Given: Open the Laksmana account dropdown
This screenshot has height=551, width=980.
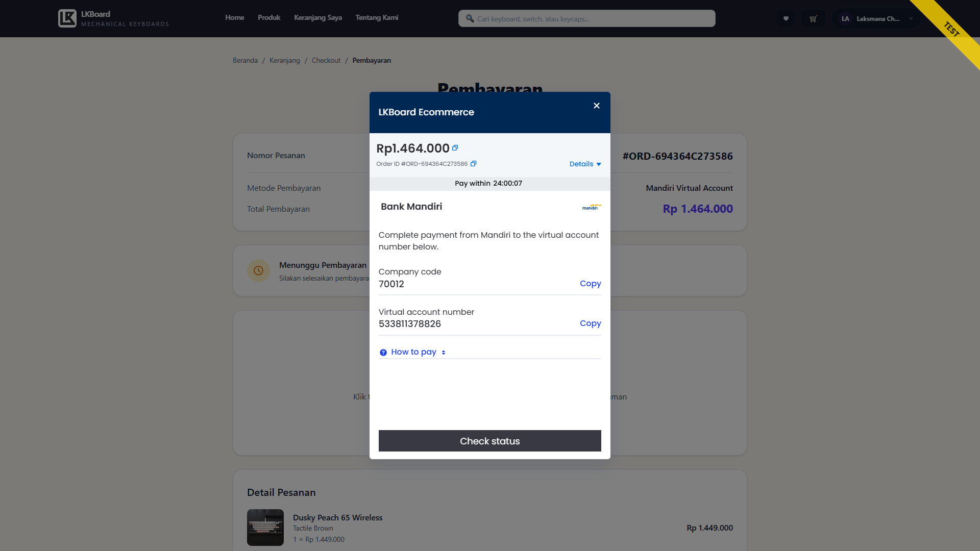Looking at the screenshot, I should click(x=875, y=18).
